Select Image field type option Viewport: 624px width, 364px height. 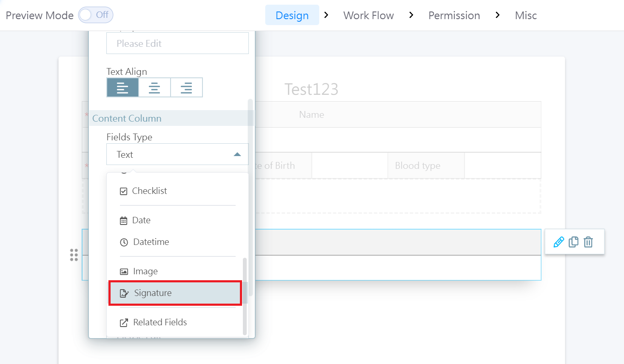(145, 271)
